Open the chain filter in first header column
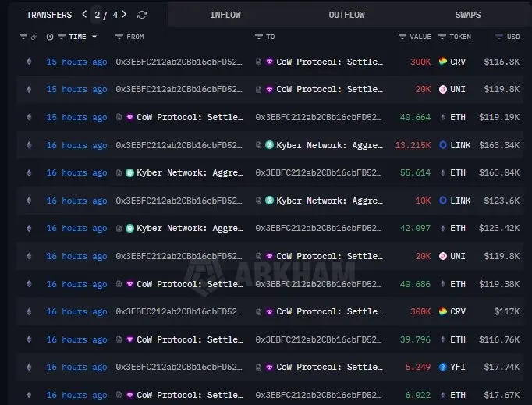This screenshot has width=532, height=405. coord(24,37)
